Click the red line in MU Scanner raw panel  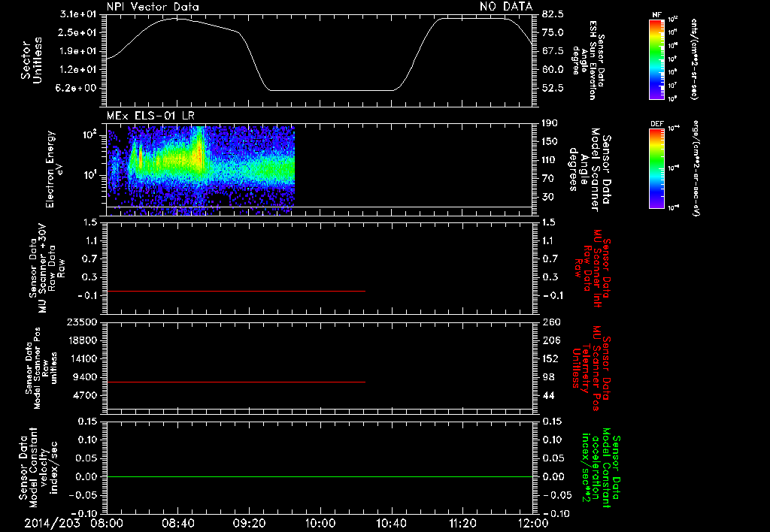[x=236, y=291]
